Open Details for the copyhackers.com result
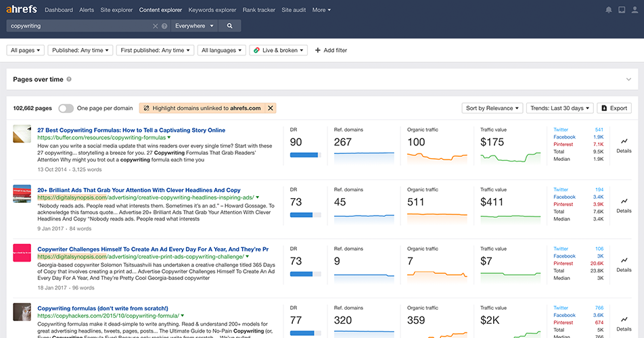644x338 pixels. tap(624, 323)
